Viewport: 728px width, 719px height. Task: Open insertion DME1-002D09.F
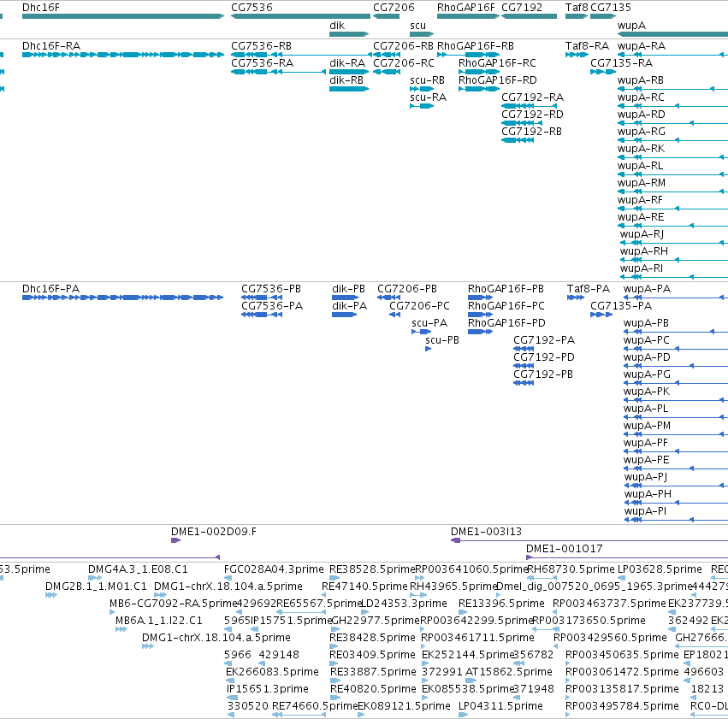176,540
